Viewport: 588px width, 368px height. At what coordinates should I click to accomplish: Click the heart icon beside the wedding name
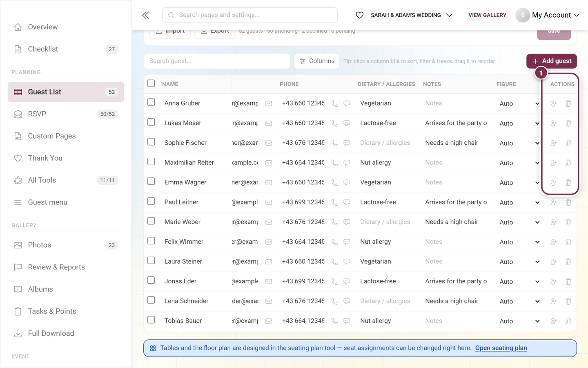(x=359, y=15)
